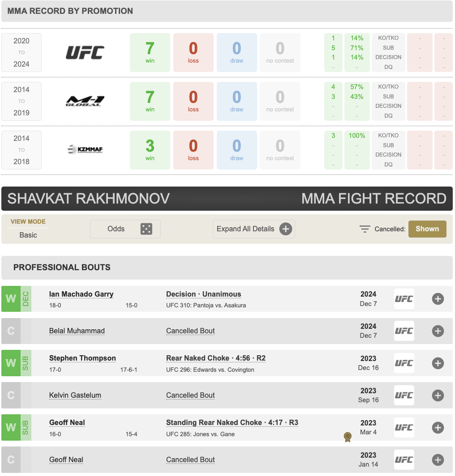Click the gold award ribbon icon
The image size is (455, 476).
(348, 437)
